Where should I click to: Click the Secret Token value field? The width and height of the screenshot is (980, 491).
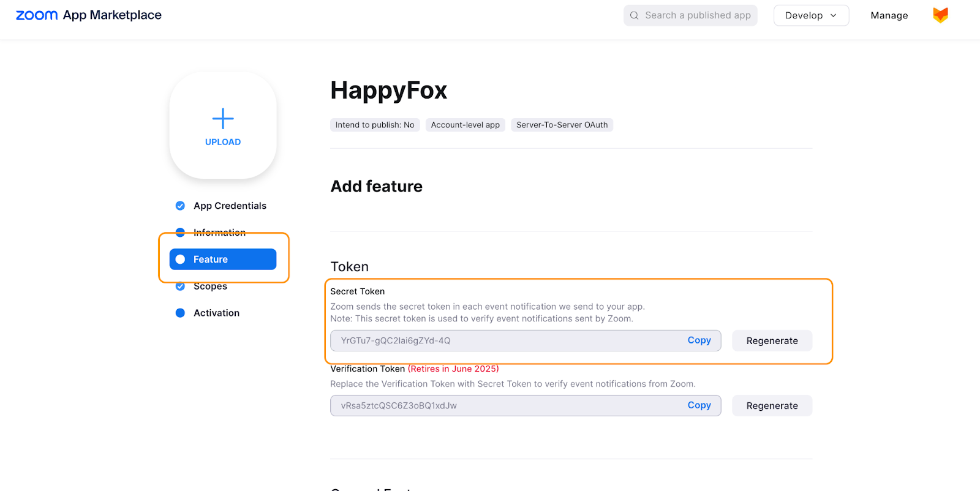pyautogui.click(x=526, y=341)
